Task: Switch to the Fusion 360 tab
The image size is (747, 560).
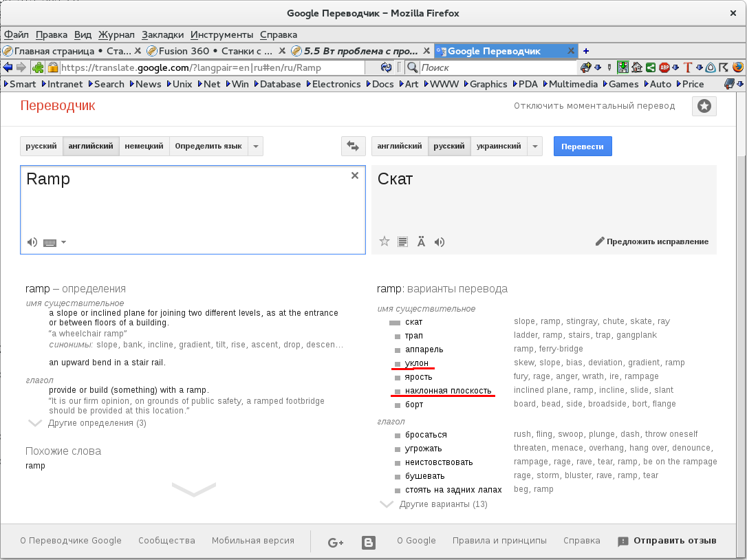Action: pyautogui.click(x=215, y=51)
